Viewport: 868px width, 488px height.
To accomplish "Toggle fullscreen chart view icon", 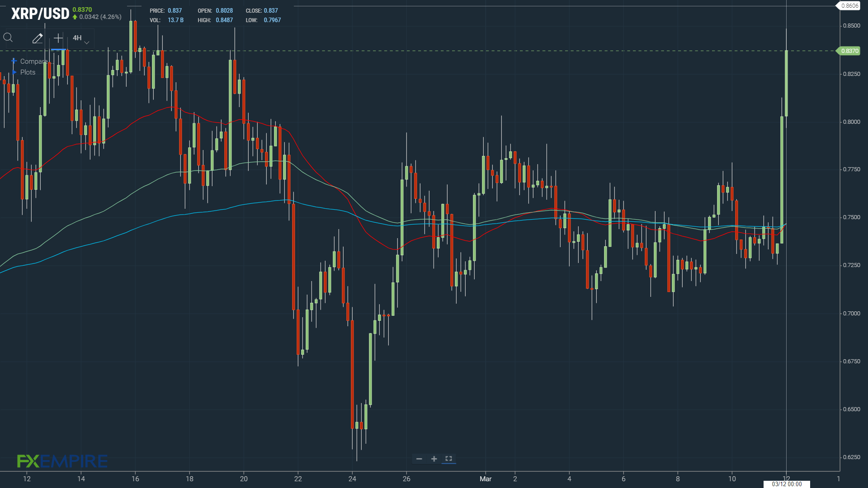I will click(448, 459).
